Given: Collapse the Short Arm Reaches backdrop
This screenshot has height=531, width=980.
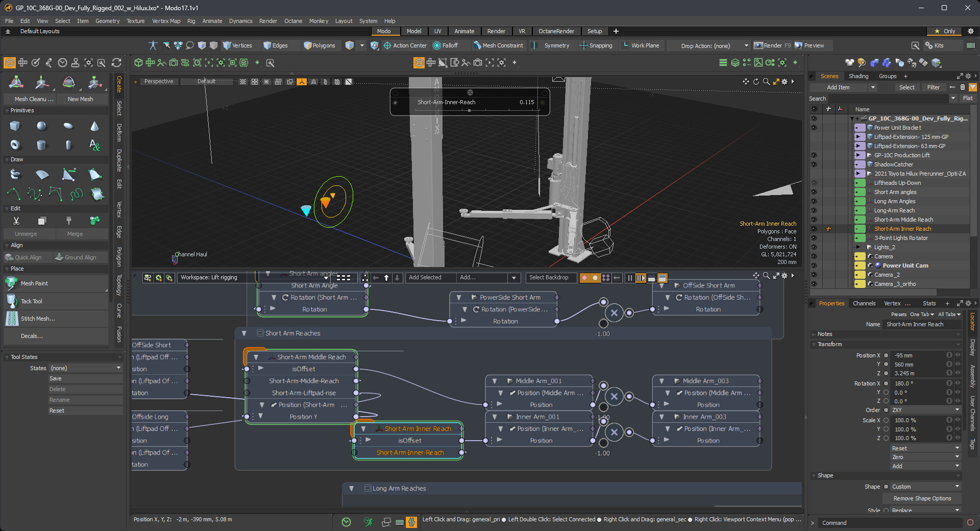Looking at the screenshot, I should (244, 333).
